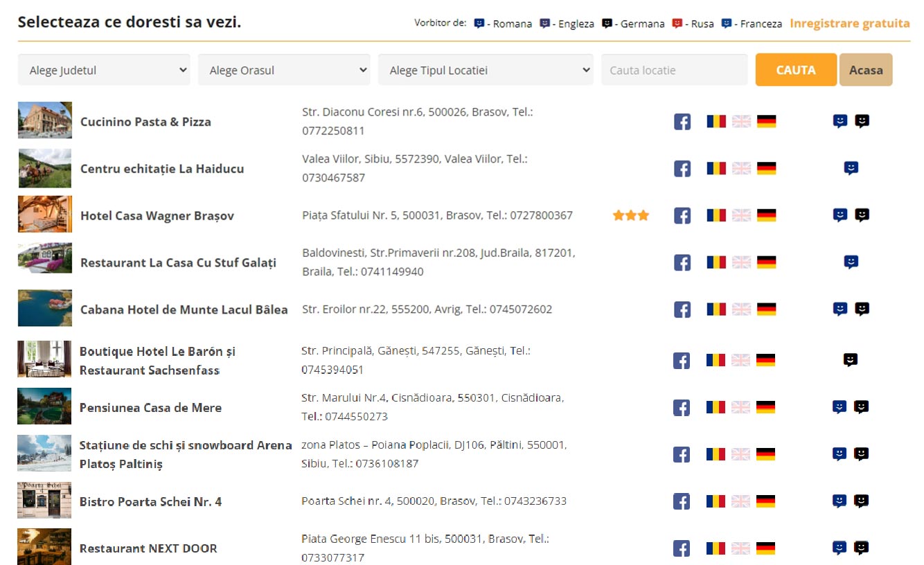Open Facebook page for Cucinino Pasta & Pizza
This screenshot has height=565, width=924.
tap(682, 122)
